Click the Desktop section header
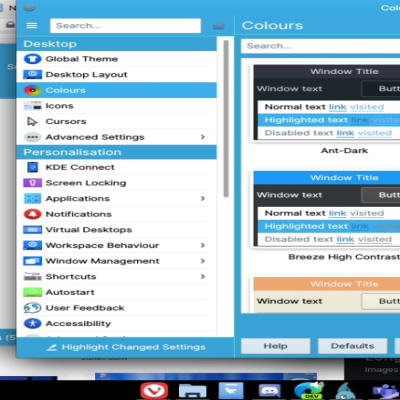The width and height of the screenshot is (400, 400). (x=116, y=44)
